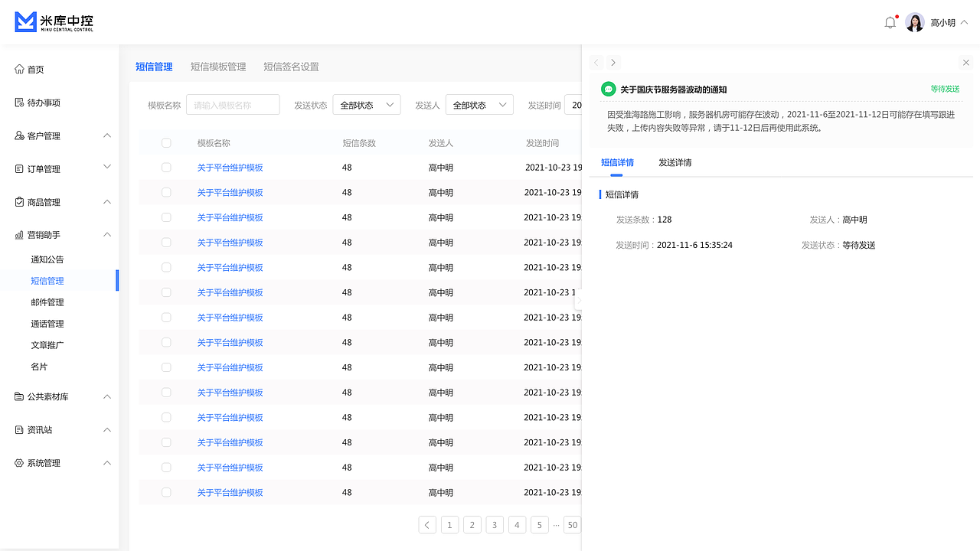Open user menu chevron next to 高小明
980x551 pixels.
pyautogui.click(x=964, y=22)
